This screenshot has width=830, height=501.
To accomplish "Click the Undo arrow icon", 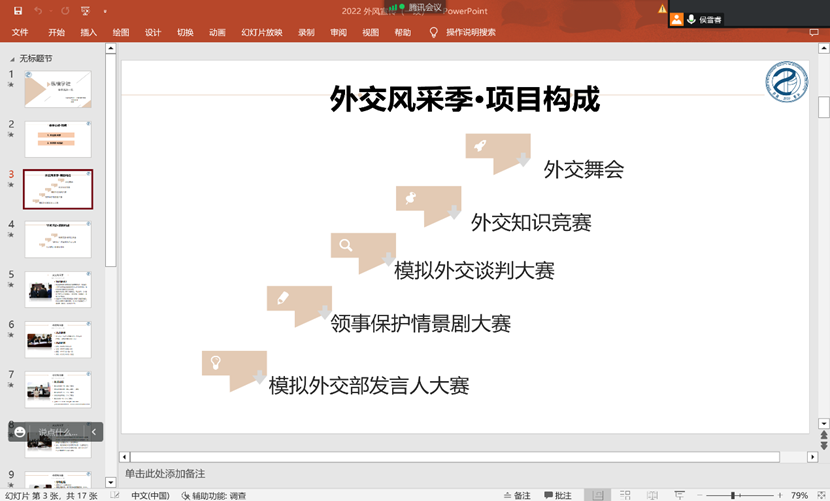I will 38,11.
